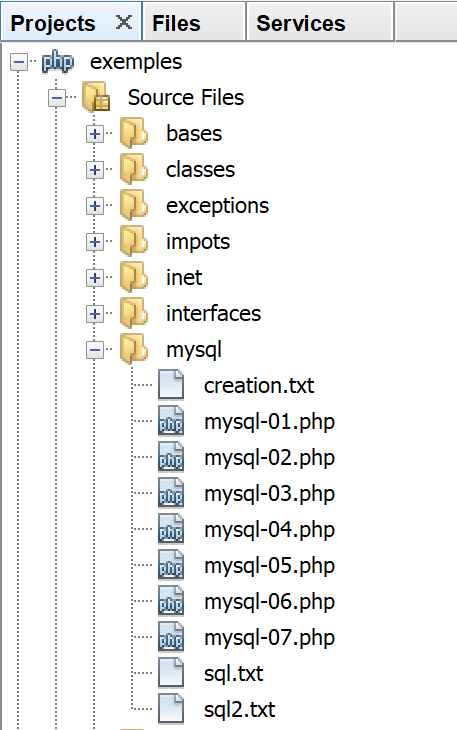The image size is (457, 730).
Task: Click the bases folder icon
Action: (134, 134)
